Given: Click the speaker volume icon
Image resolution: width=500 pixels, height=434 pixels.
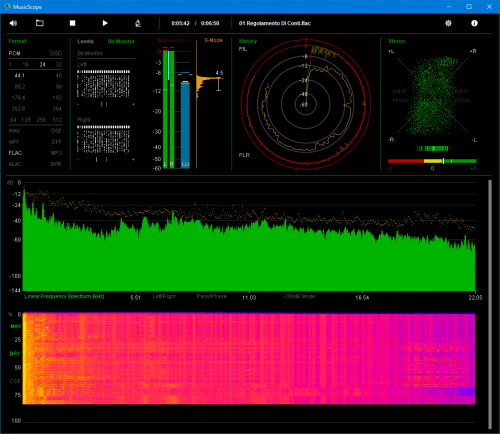Looking at the screenshot, I should point(13,23).
